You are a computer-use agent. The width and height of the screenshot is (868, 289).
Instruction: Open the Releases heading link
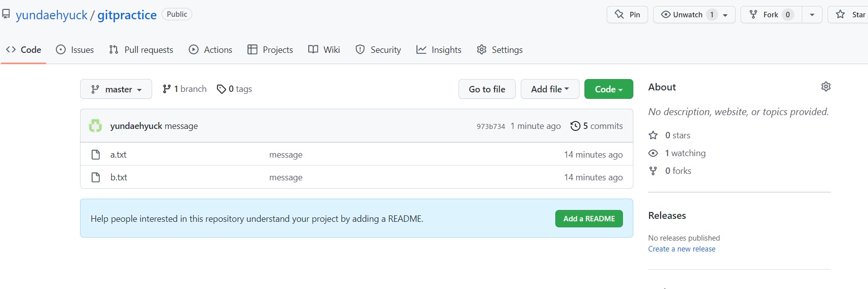pyautogui.click(x=667, y=215)
